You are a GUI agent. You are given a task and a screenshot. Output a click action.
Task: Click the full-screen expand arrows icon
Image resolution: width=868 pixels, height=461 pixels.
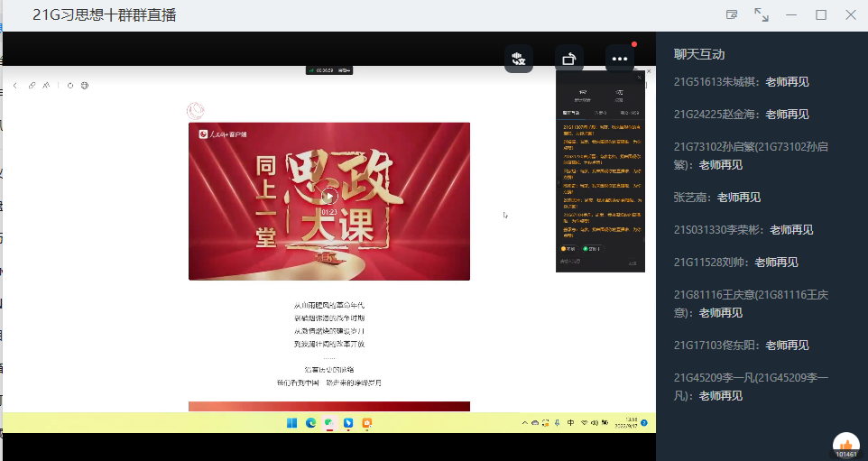(762, 14)
